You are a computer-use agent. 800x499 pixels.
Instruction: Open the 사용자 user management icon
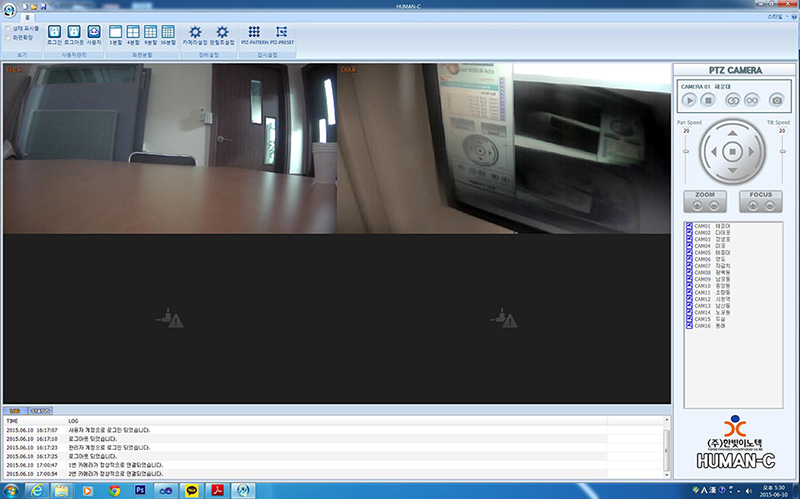(94, 33)
